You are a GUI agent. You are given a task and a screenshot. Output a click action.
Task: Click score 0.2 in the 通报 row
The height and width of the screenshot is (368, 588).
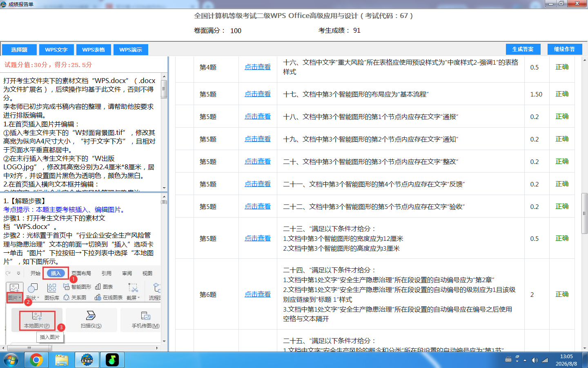535,117
